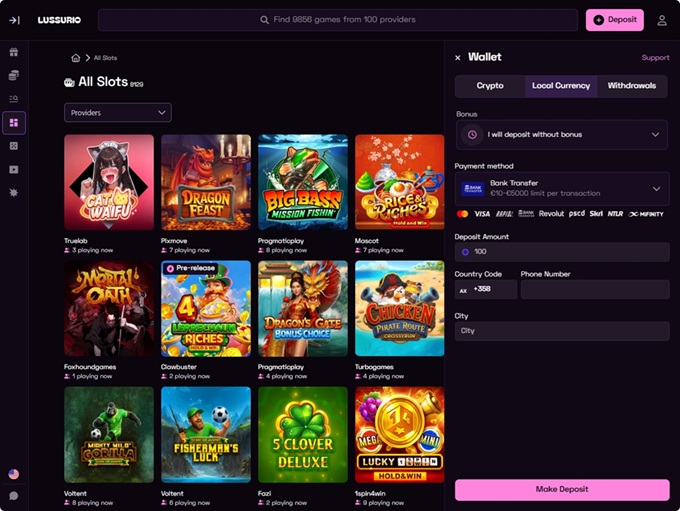Change language via the flag icon

pos(14,474)
